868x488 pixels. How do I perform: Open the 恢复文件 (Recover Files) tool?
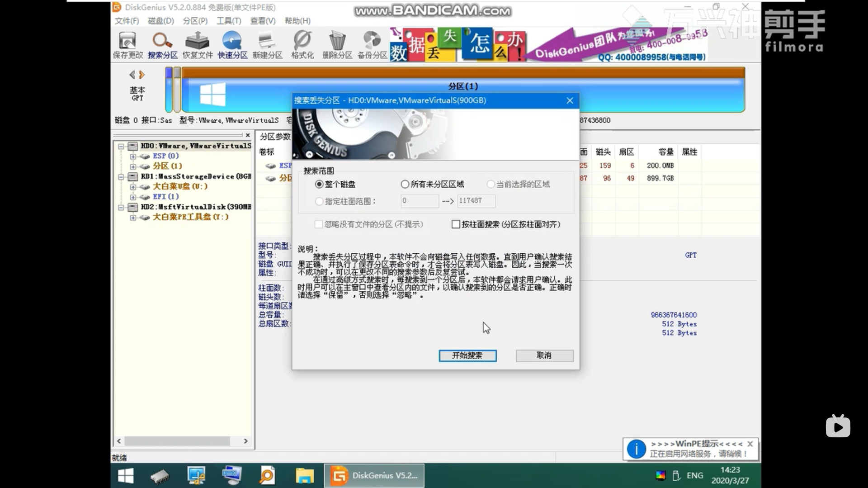click(x=198, y=45)
